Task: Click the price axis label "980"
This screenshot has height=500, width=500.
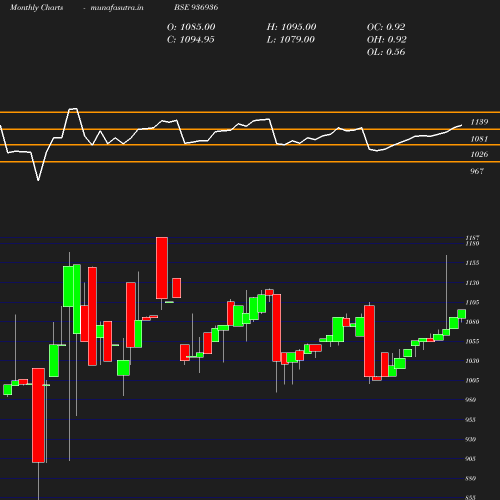Action: pos(470,400)
